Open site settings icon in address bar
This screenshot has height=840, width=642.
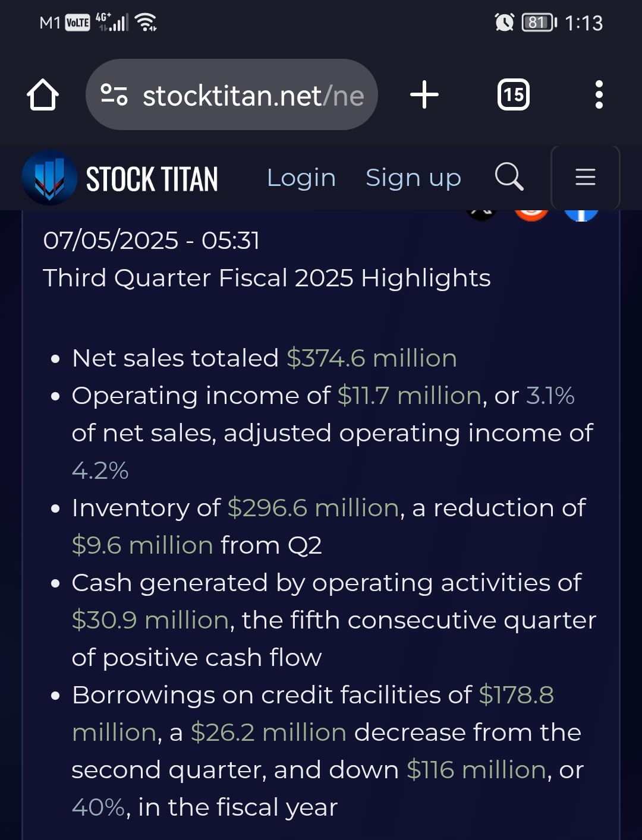pyautogui.click(x=114, y=95)
